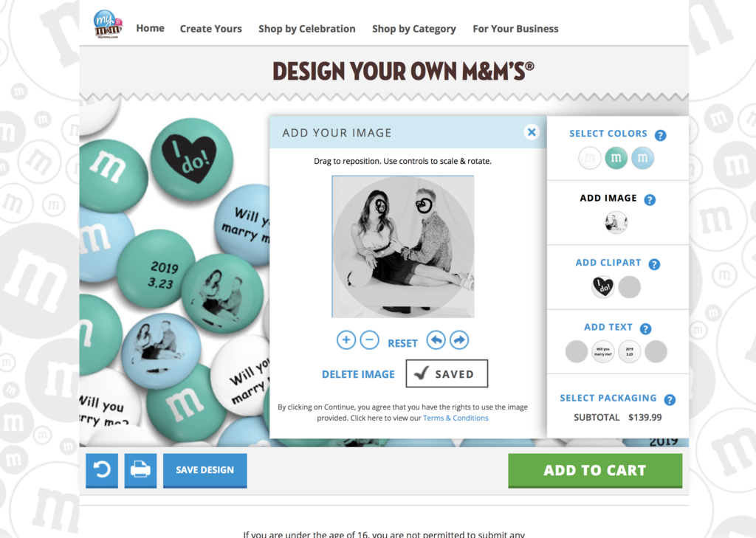Click the empty clipart slot
Image resolution: width=756 pixels, height=538 pixels.
pyautogui.click(x=630, y=287)
